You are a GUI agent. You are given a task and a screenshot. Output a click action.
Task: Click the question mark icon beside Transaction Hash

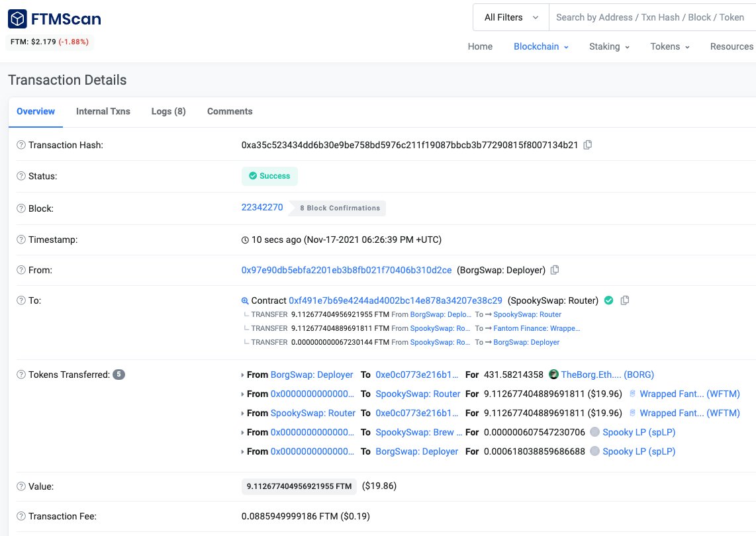[x=20, y=145]
